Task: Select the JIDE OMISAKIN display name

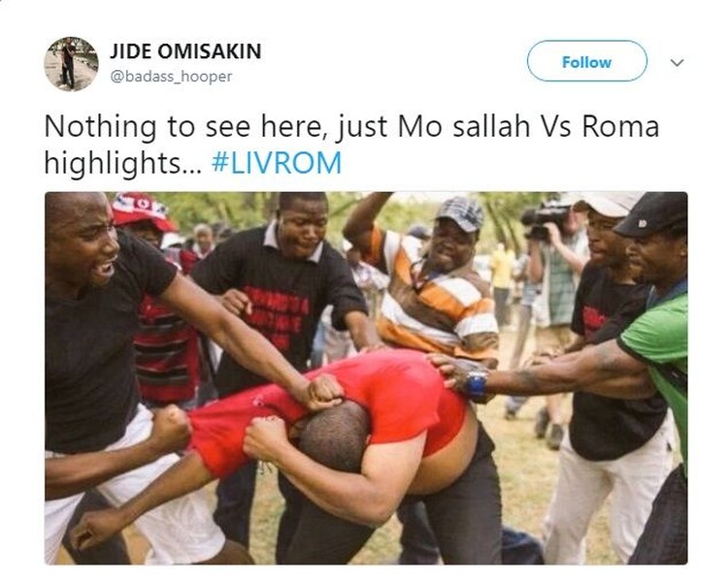Action: tap(185, 51)
